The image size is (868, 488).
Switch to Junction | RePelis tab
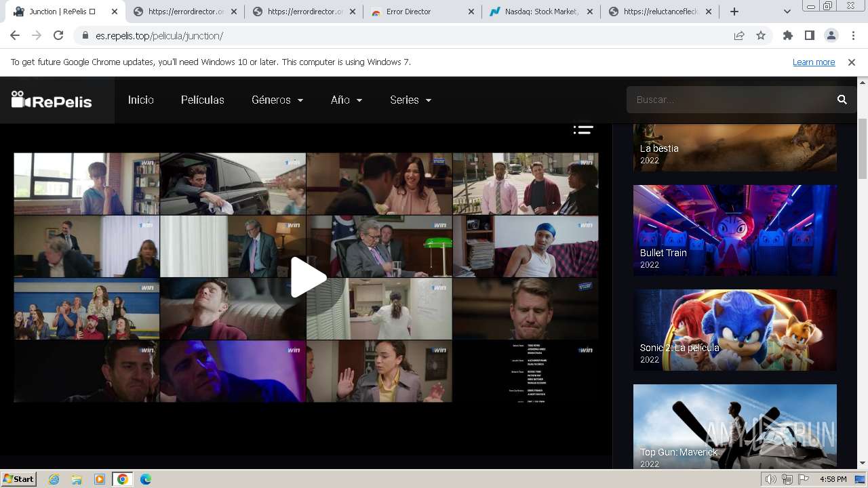click(x=64, y=12)
